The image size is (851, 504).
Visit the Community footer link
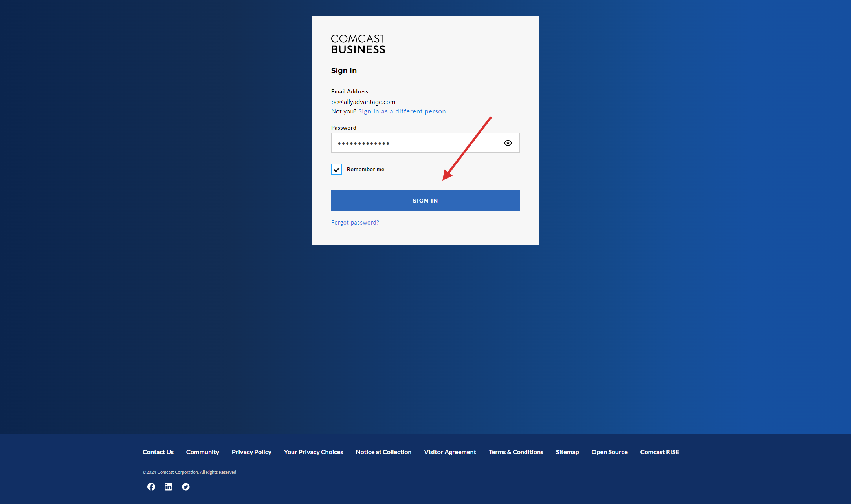click(x=203, y=452)
